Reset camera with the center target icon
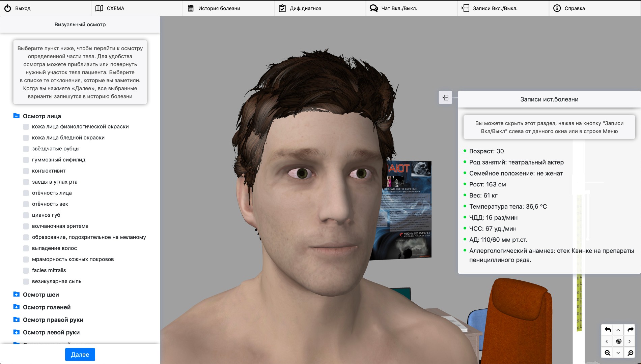This screenshot has height=364, width=641. pyautogui.click(x=618, y=341)
